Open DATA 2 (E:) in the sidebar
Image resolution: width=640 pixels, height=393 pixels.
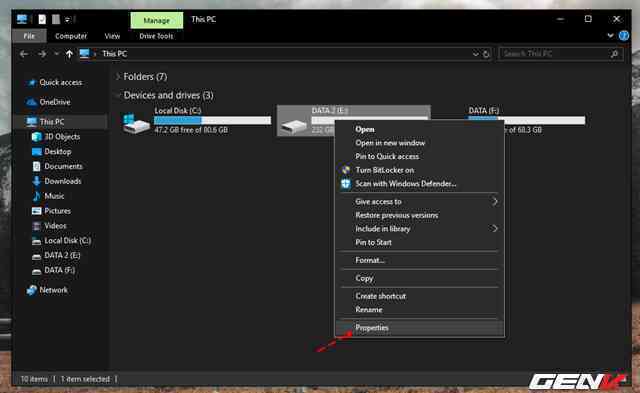point(62,255)
